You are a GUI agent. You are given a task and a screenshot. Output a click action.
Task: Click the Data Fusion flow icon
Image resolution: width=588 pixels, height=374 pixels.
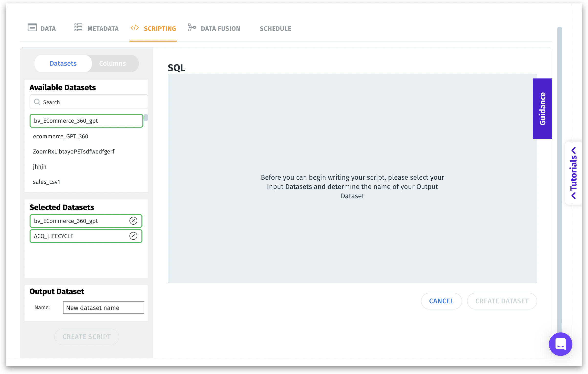coord(192,28)
